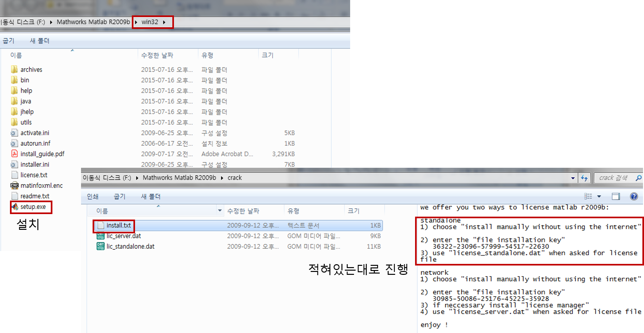The height and width of the screenshot is (333, 644).
Task: Click the lic_standalone.dat file icon
Action: pos(101,246)
